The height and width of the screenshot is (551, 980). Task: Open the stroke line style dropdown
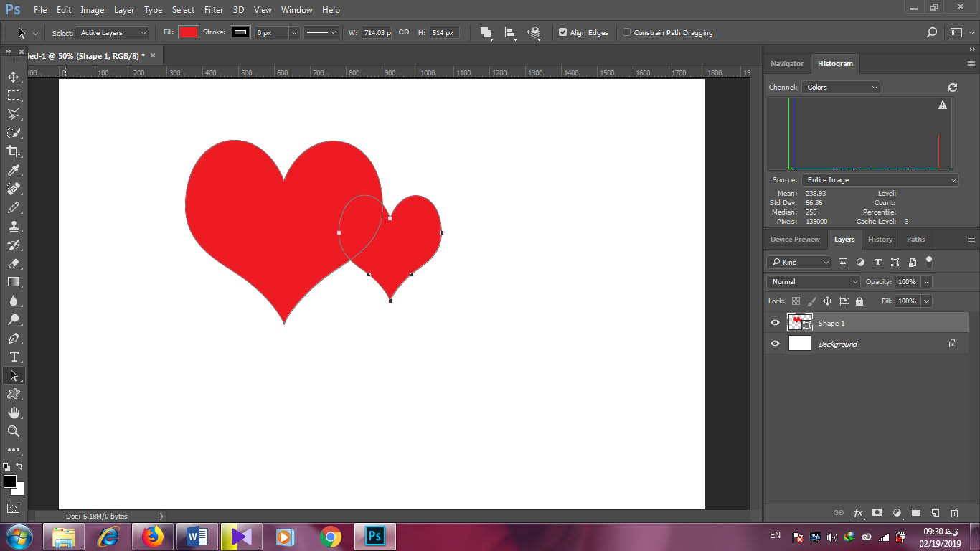coord(322,32)
